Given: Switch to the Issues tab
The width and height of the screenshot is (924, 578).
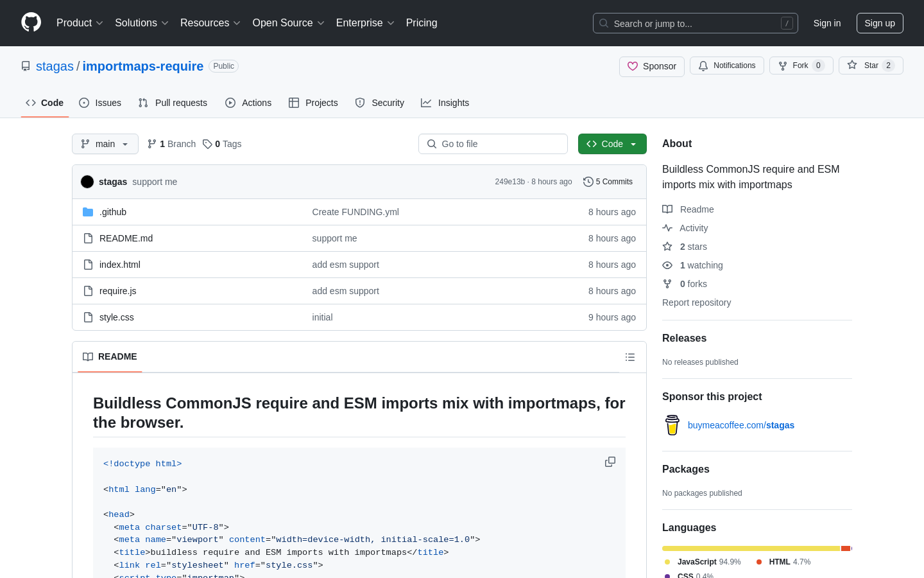Looking at the screenshot, I should (100, 103).
